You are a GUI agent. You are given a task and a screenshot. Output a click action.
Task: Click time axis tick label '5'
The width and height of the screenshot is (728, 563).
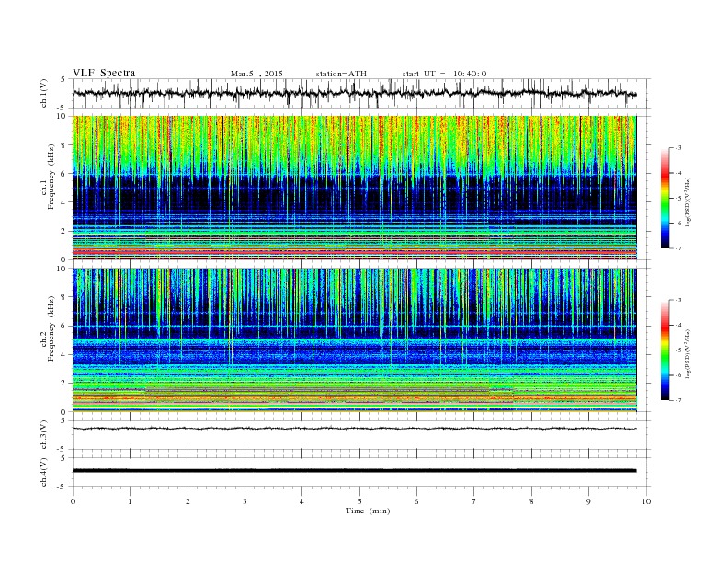click(359, 501)
